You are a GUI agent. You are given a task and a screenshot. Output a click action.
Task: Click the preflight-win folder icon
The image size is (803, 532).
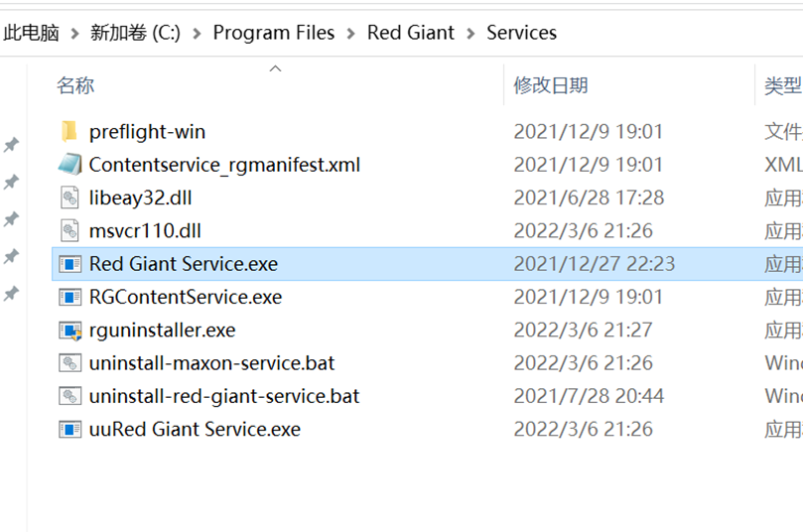(68, 131)
